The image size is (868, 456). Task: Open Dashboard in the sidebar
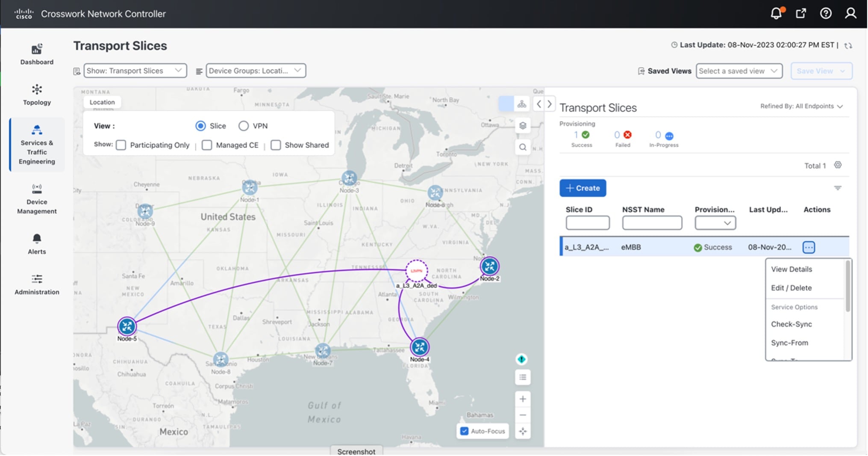click(37, 54)
